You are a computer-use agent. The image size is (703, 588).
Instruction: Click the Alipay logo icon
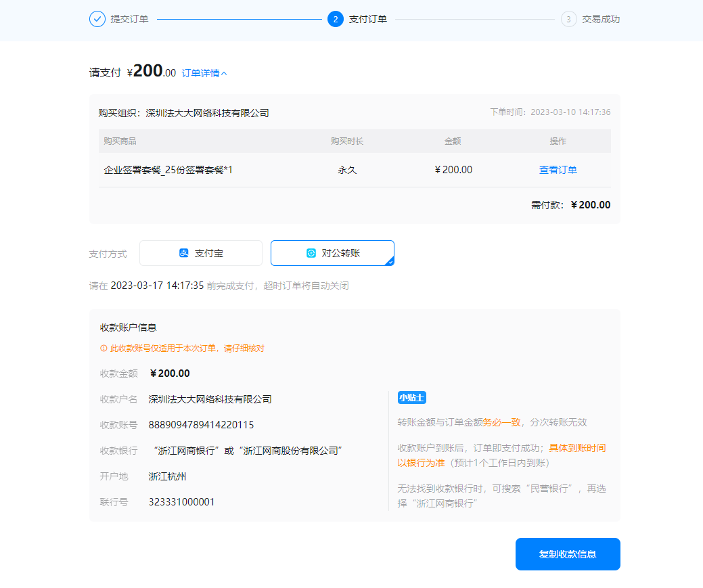[x=184, y=253]
